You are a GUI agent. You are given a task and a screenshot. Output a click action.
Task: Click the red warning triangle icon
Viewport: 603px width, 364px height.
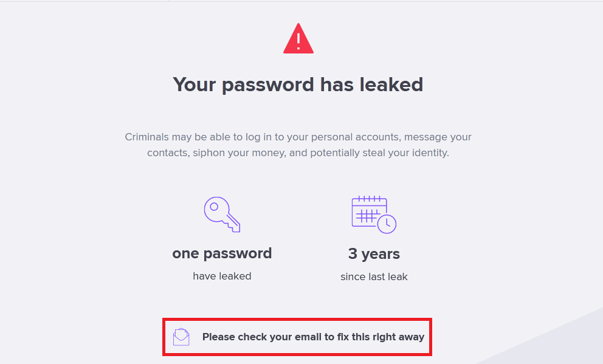click(x=298, y=39)
